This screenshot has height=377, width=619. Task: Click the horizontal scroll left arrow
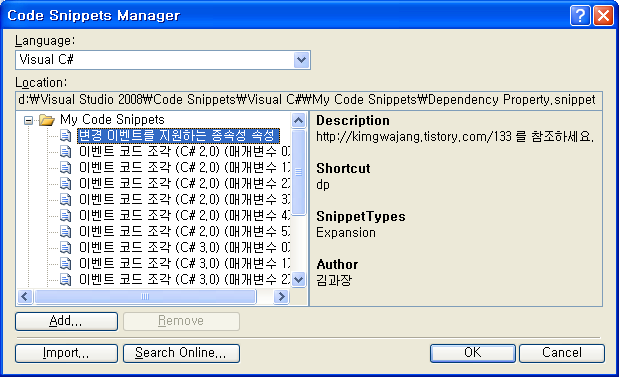pyautogui.click(x=25, y=296)
